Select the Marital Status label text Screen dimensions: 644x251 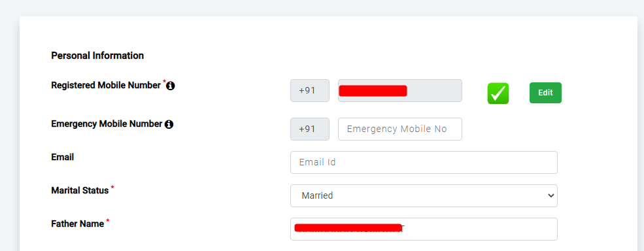click(80, 191)
